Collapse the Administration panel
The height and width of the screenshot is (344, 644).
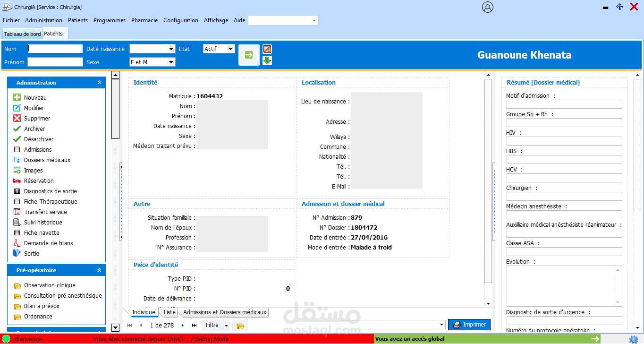[99, 83]
